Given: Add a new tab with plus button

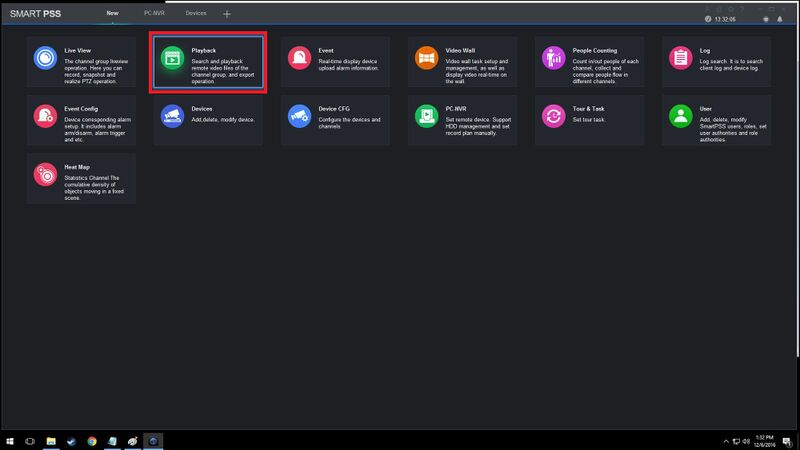Looking at the screenshot, I should 227,14.
